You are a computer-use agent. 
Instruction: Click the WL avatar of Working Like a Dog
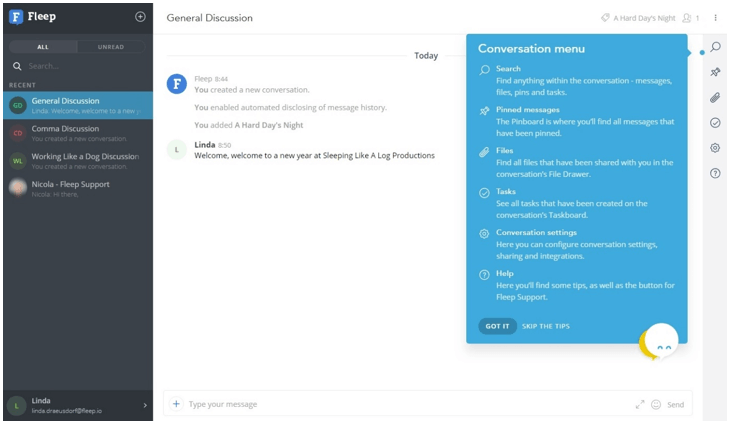18,161
